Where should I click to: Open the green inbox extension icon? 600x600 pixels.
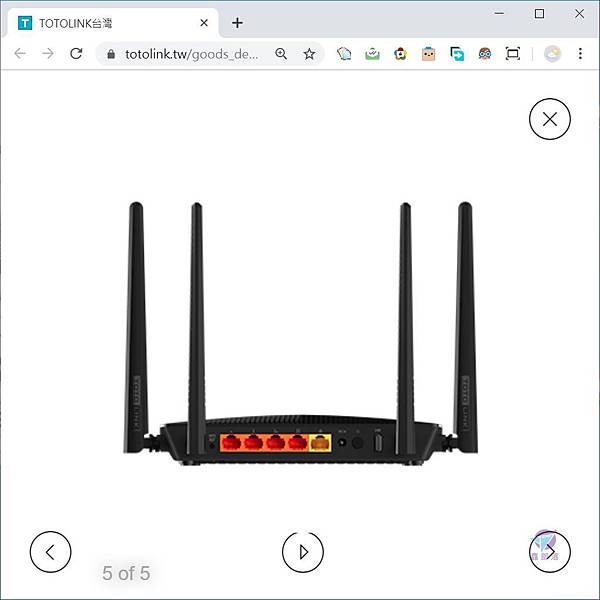pyautogui.click(x=372, y=54)
